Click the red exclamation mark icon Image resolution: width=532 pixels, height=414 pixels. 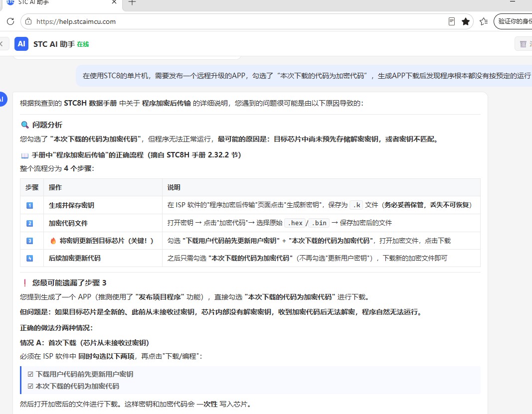click(x=25, y=283)
